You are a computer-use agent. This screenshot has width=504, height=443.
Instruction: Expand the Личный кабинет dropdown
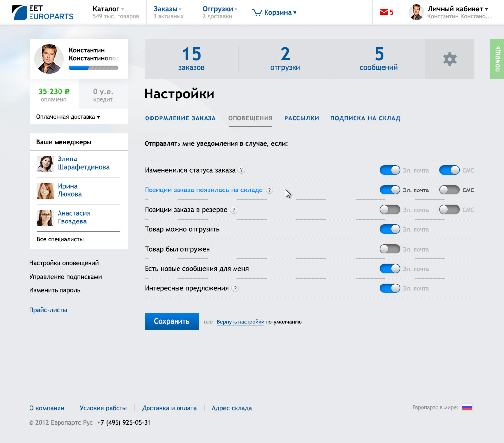pos(458,9)
